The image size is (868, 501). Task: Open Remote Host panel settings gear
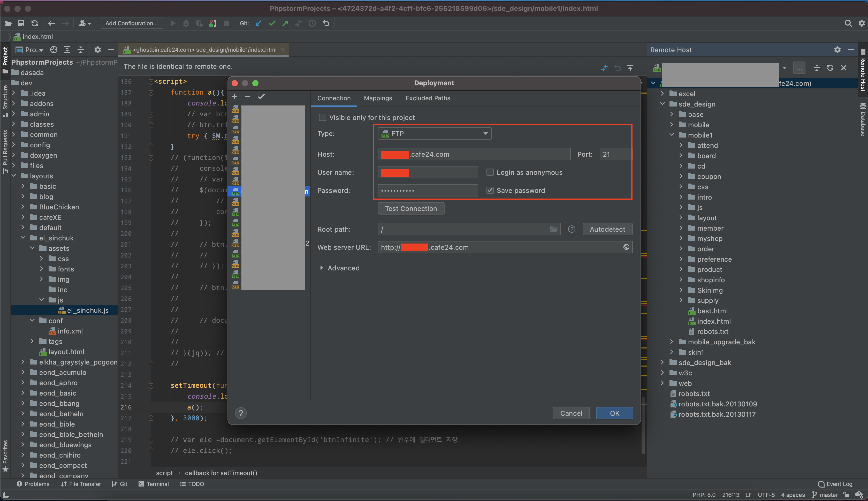837,50
